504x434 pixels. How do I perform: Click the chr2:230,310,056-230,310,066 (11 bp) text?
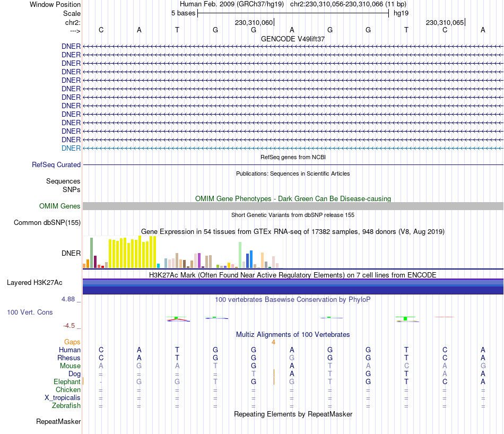coord(348,4)
